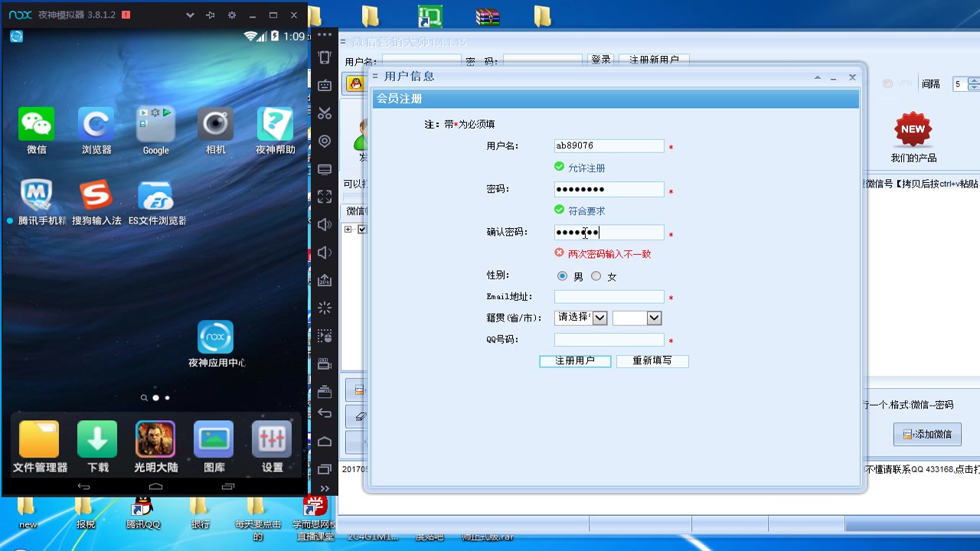Click the 添加微信 button
Image resolution: width=980 pixels, height=551 pixels.
tap(927, 434)
